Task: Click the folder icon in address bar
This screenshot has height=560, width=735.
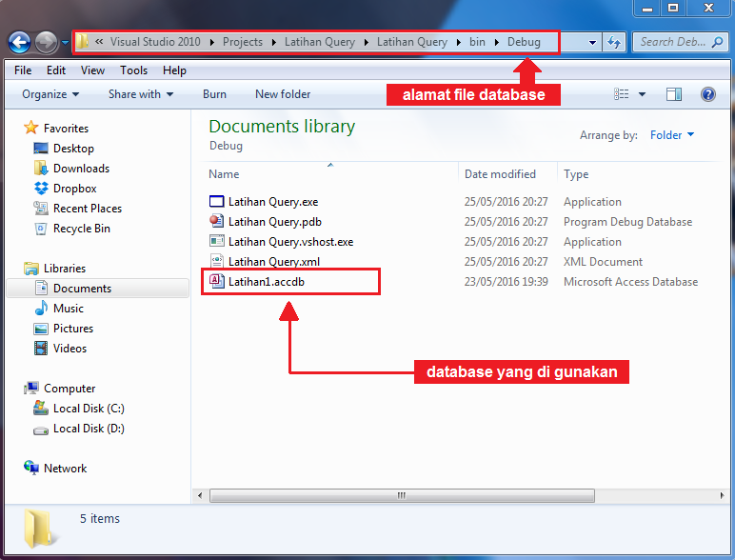Action: point(82,42)
